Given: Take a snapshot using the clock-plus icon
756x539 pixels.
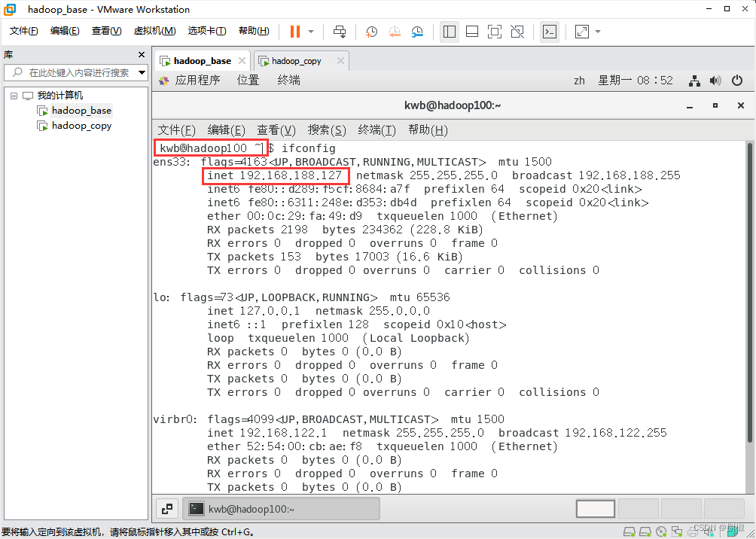Looking at the screenshot, I should point(372,32).
